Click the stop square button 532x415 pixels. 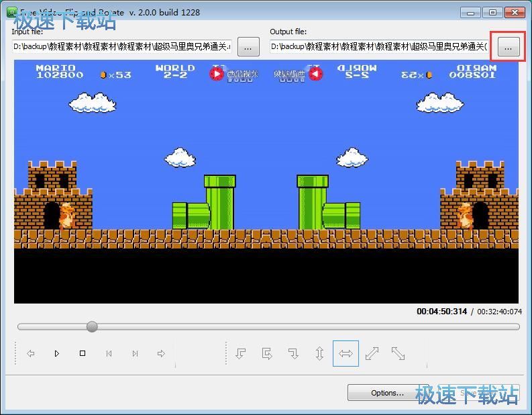pos(83,353)
